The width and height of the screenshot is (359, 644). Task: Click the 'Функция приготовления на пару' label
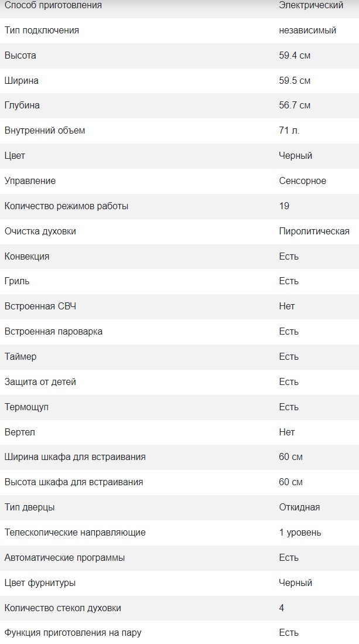73,633
